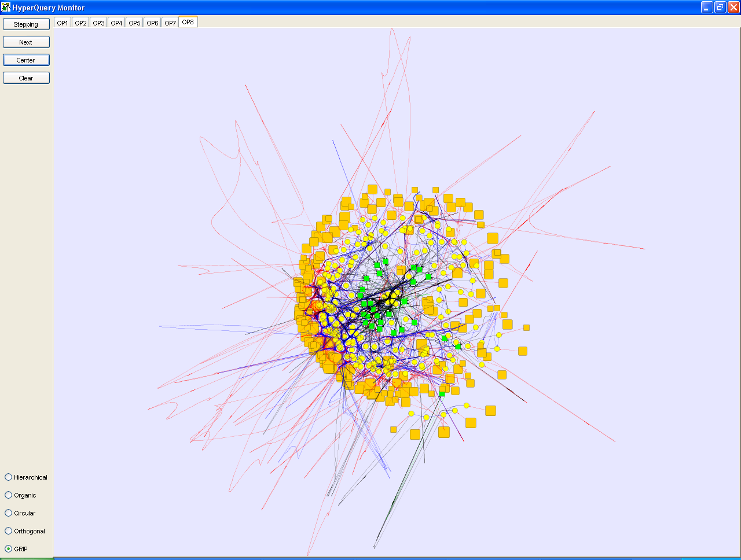Viewport: 741px width, 560px height.
Task: Select the OP7 tab
Action: 170,23
